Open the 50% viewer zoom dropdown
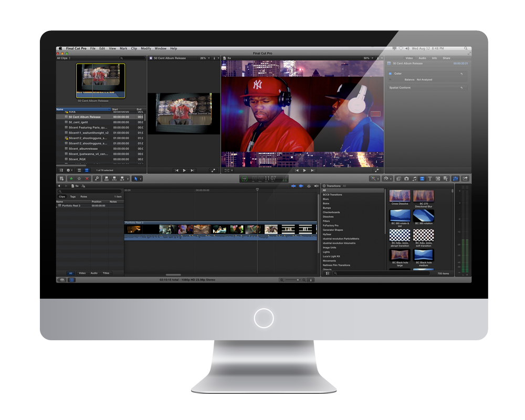Image resolution: width=525 pixels, height=420 pixels. tap(369, 58)
